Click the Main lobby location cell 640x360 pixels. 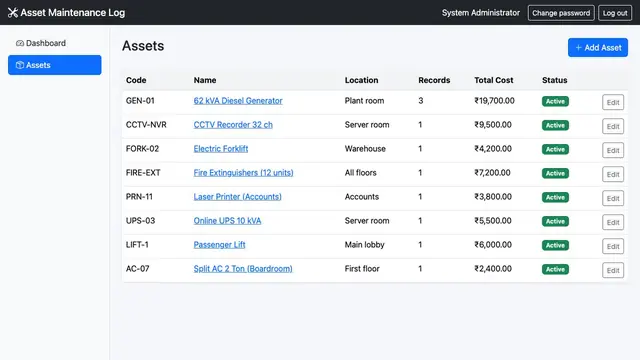[364, 245]
